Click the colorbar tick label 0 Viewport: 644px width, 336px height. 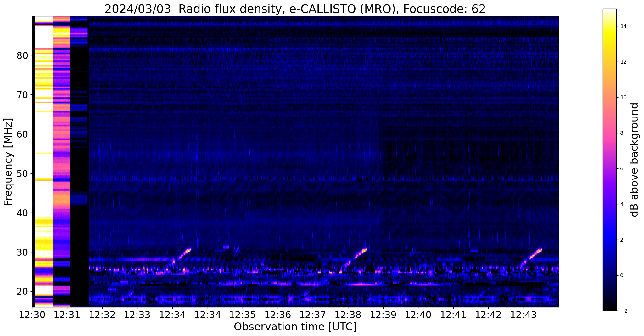pyautogui.click(x=622, y=276)
